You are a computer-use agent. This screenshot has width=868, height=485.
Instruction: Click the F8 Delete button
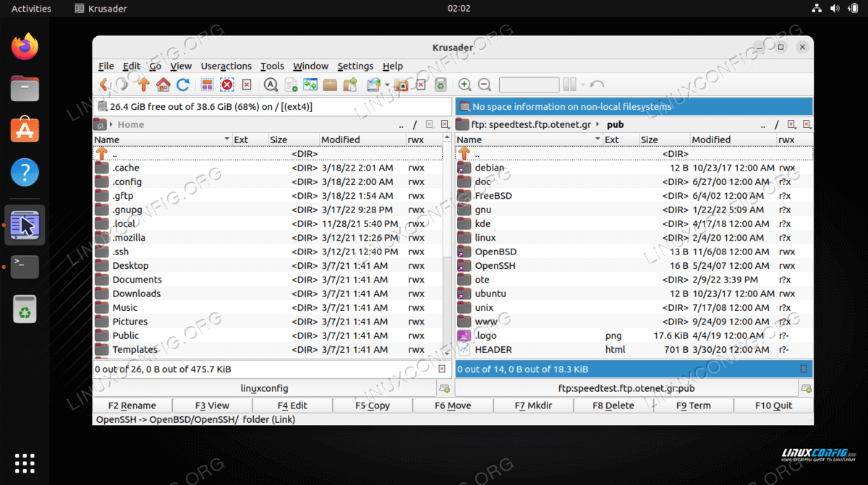pyautogui.click(x=613, y=405)
